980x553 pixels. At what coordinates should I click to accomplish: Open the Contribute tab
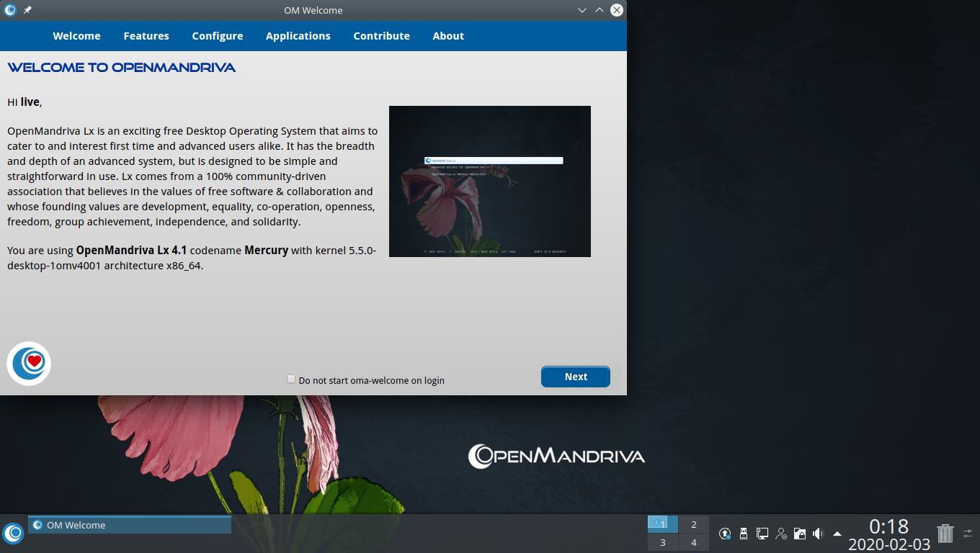tap(381, 36)
